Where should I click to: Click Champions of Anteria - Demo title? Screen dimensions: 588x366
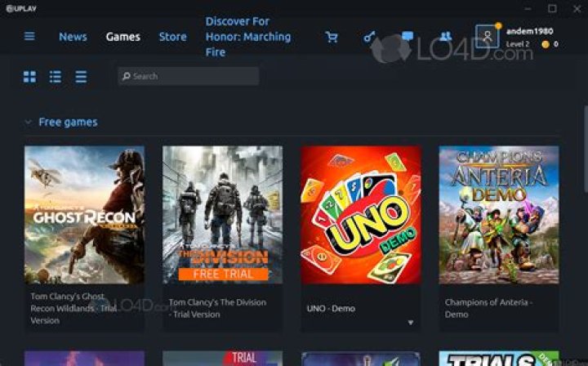(489, 308)
